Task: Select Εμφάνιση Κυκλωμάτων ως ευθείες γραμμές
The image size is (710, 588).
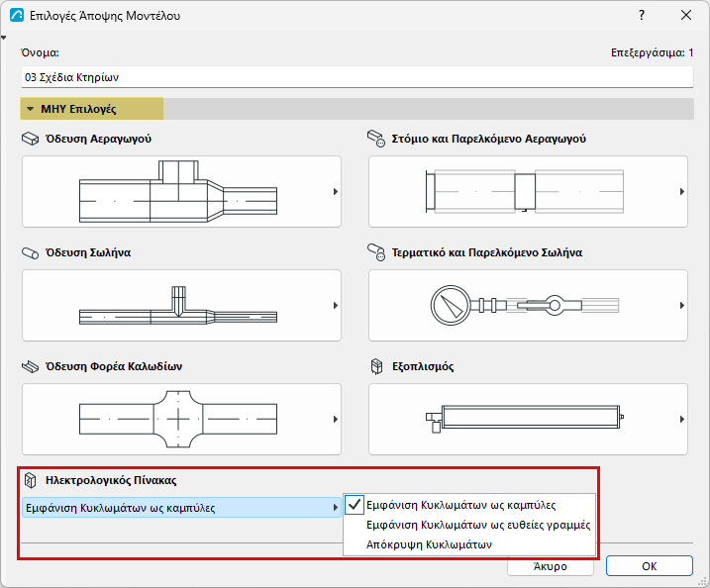Action: coord(469,525)
